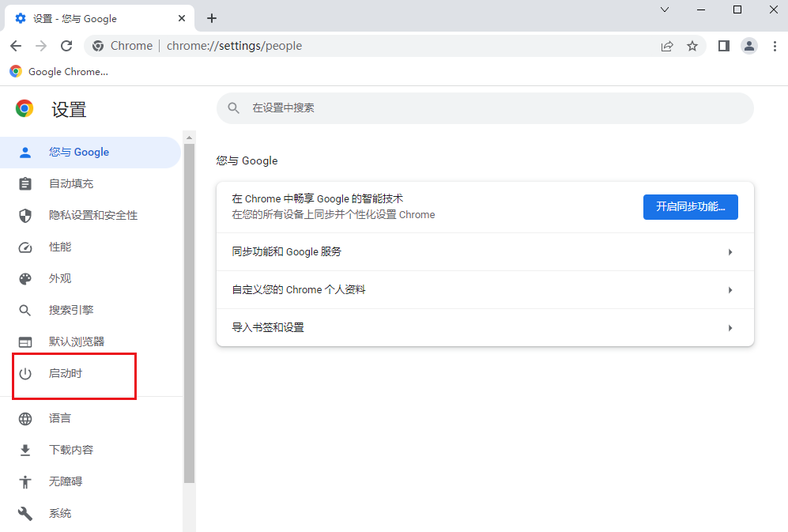Click the magnifier icon for 搜索引擎

(25, 311)
